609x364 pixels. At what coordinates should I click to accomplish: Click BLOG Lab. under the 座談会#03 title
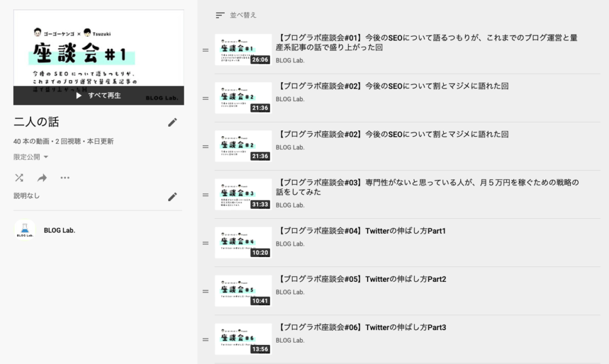[290, 205]
